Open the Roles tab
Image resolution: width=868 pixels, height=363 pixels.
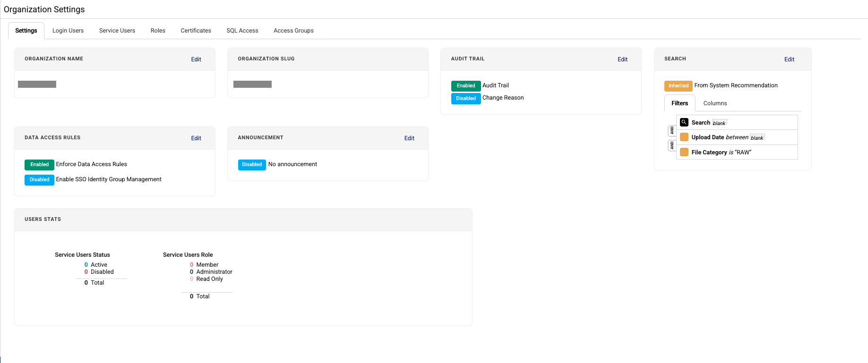(x=158, y=31)
